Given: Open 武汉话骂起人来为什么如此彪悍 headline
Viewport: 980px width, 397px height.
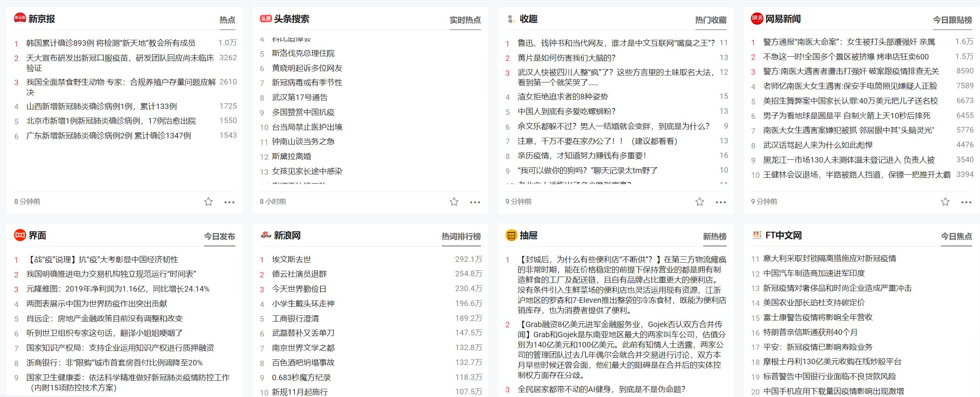Looking at the screenshot, I should click(818, 145).
